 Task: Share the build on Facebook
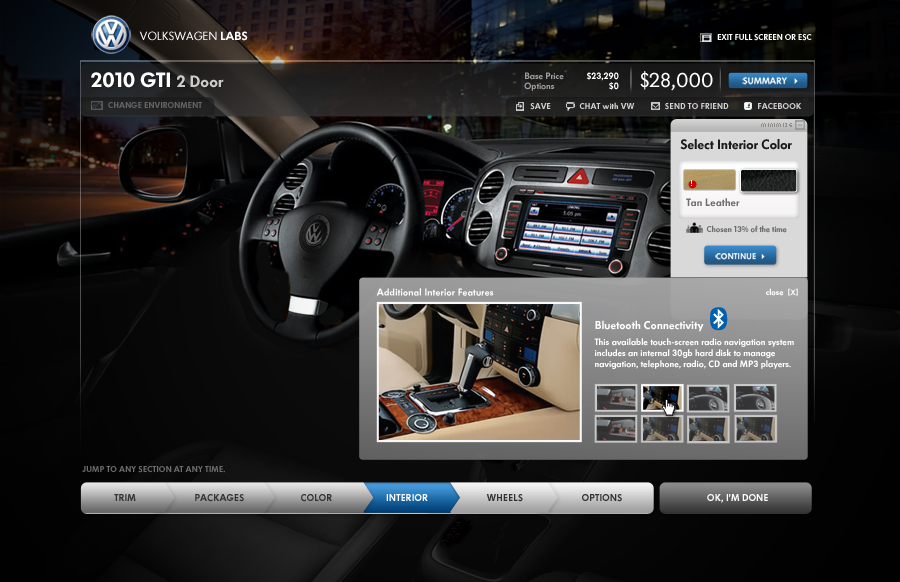(772, 106)
